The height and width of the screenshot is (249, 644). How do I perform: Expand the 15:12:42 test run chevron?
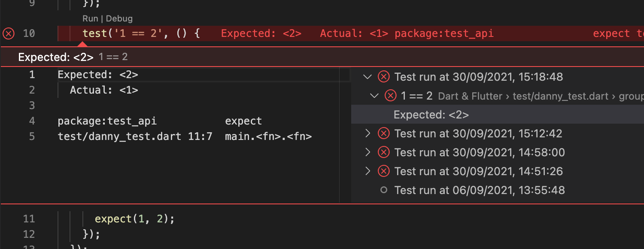pos(367,134)
